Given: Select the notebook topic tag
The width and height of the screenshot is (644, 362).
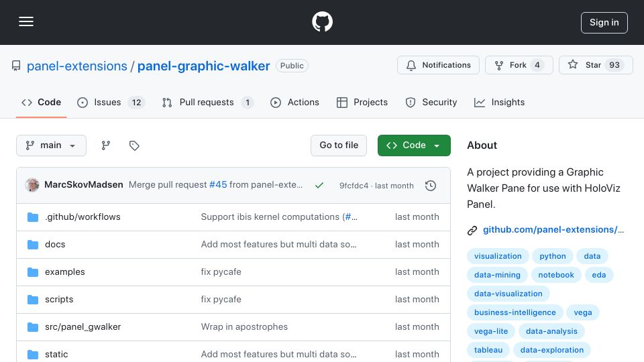Looking at the screenshot, I should (x=556, y=275).
